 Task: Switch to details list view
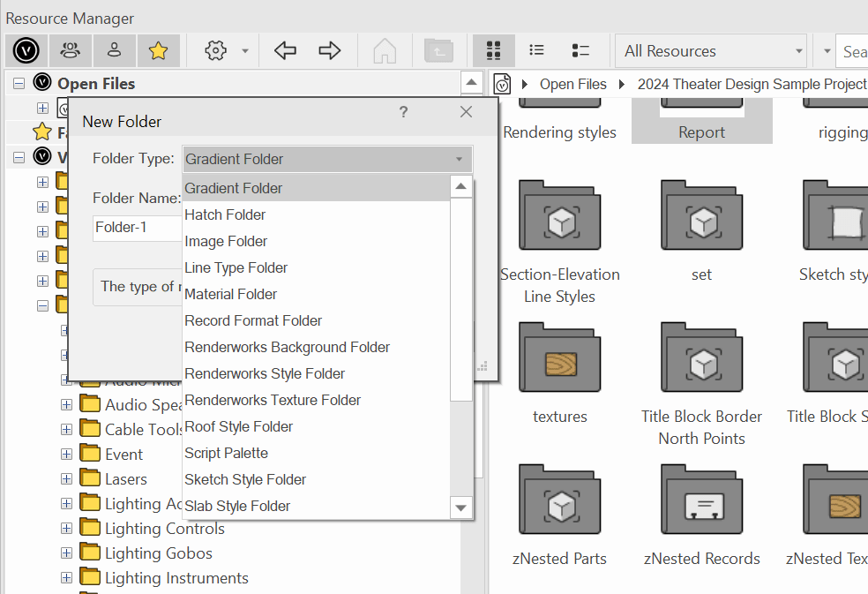pyautogui.click(x=580, y=50)
